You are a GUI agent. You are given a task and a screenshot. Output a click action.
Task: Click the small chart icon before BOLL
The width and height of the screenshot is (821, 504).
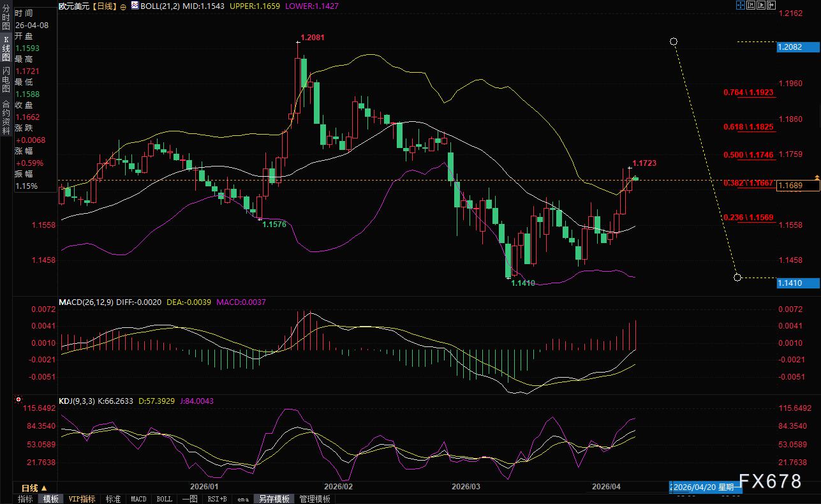pyautogui.click(x=134, y=6)
